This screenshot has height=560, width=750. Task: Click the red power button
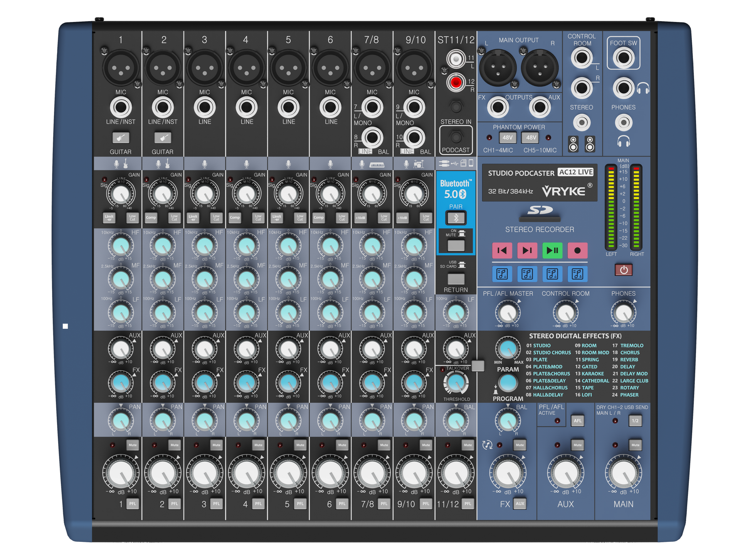click(x=624, y=270)
